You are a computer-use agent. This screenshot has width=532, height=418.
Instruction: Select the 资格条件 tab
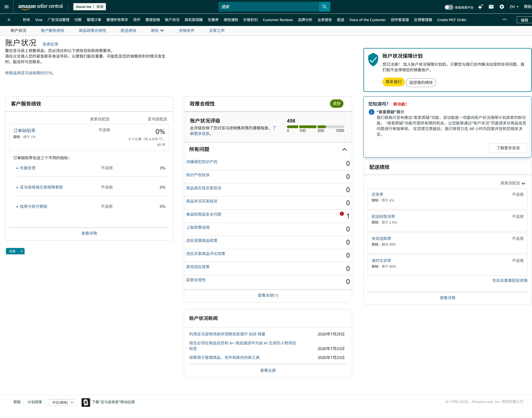pos(186,31)
